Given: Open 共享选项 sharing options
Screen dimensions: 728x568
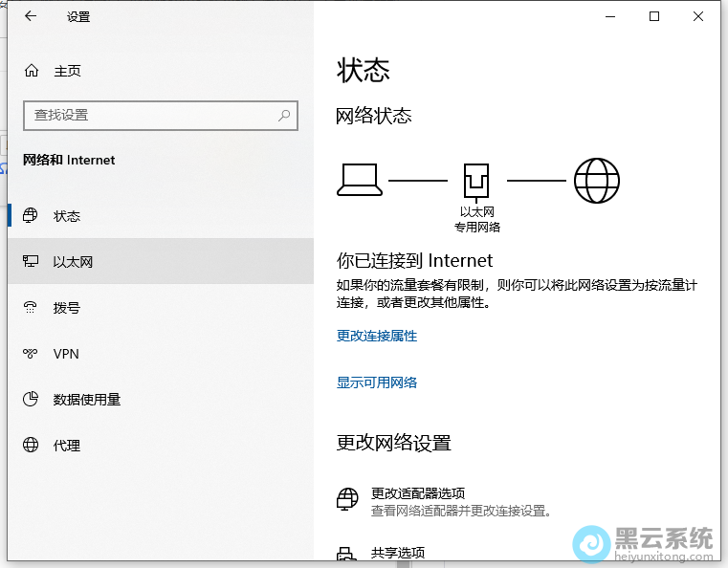Looking at the screenshot, I should 397,553.
